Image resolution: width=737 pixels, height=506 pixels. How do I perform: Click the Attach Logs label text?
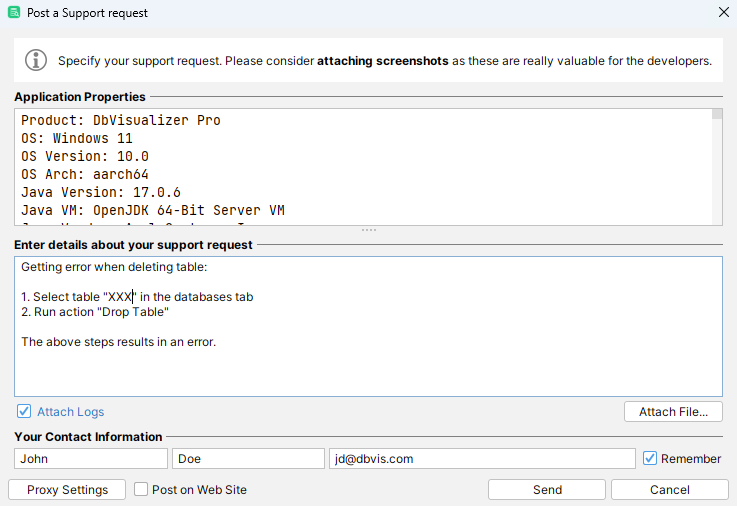point(70,412)
